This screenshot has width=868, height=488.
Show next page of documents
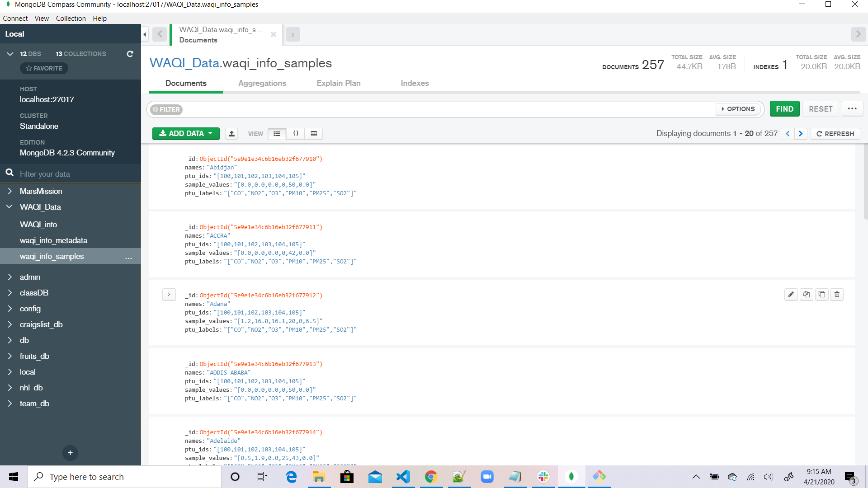pos(801,134)
